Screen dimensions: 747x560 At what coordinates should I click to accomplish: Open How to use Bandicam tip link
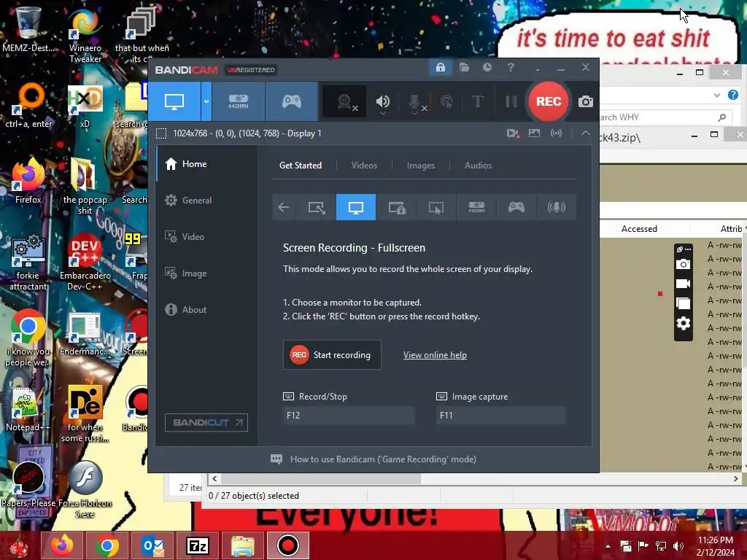coord(373,459)
